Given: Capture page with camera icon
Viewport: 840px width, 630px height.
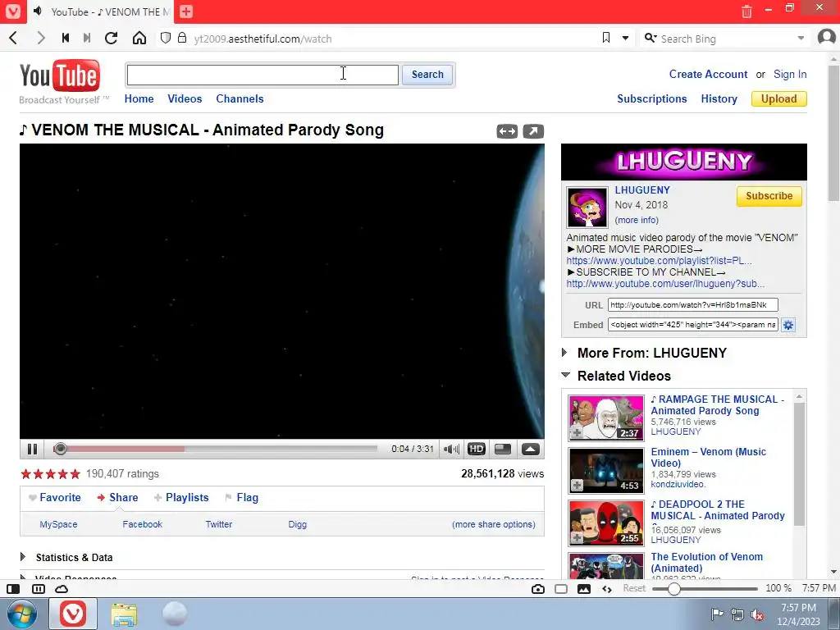Looking at the screenshot, I should pyautogui.click(x=538, y=589).
